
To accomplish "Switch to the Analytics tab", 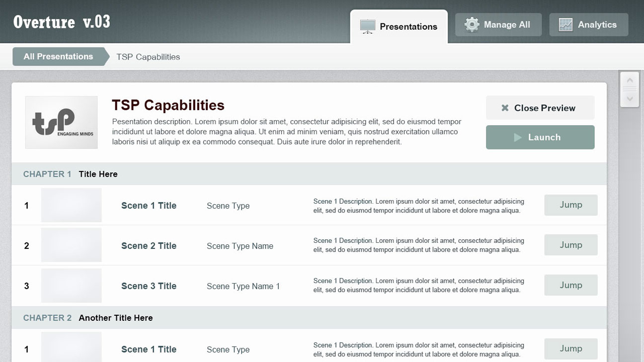I will click(589, 25).
